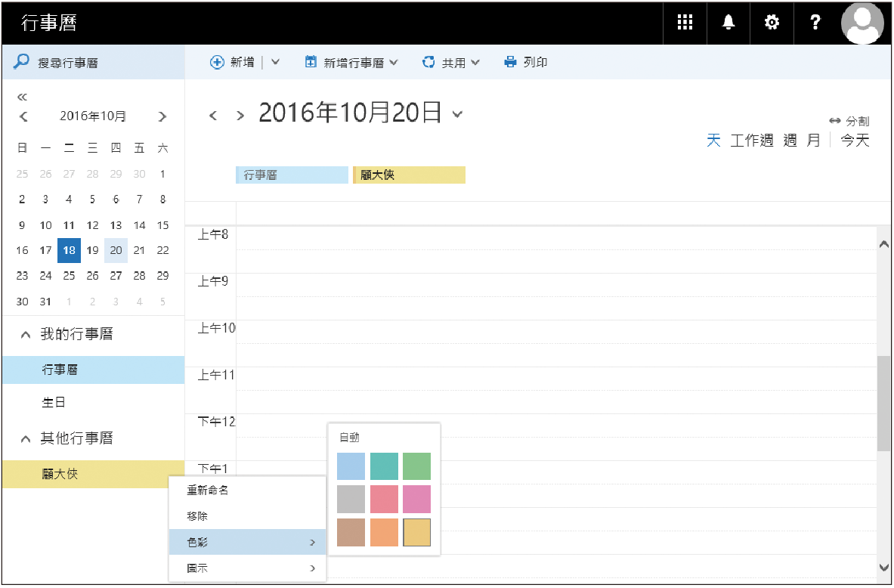Open help question mark icon
The width and height of the screenshot is (894, 588).
pos(815,23)
